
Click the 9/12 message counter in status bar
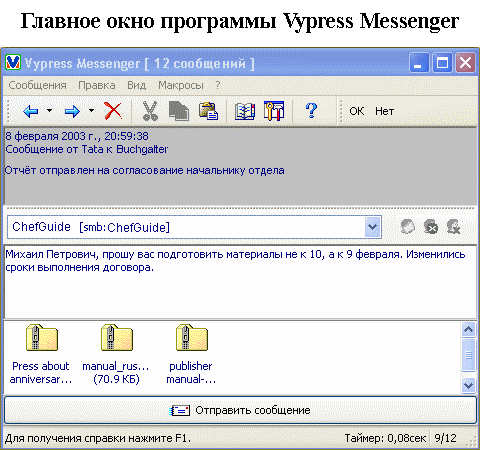pyautogui.click(x=446, y=438)
